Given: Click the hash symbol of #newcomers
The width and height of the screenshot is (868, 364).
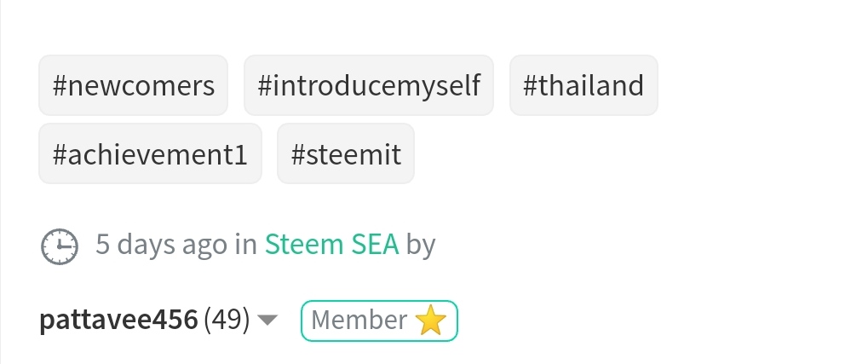Looking at the screenshot, I should pyautogui.click(x=60, y=86).
